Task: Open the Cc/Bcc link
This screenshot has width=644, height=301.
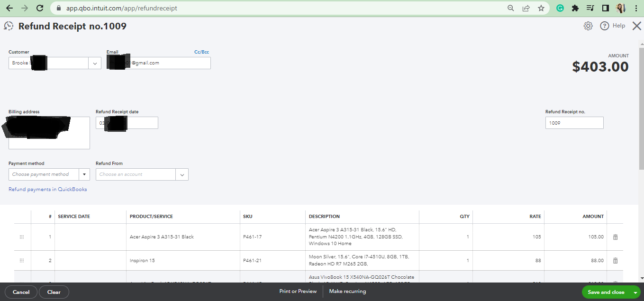Action: point(201,52)
